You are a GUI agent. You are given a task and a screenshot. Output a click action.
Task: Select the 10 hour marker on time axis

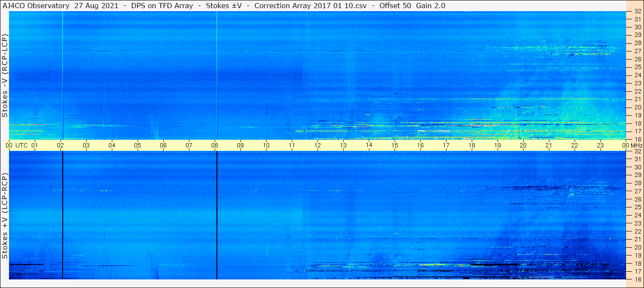(266, 145)
